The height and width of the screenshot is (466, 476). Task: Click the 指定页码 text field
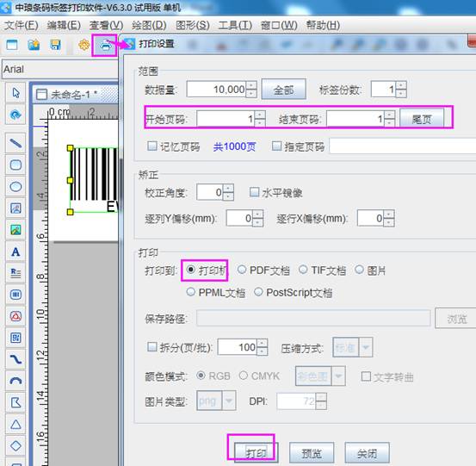[x=403, y=146]
